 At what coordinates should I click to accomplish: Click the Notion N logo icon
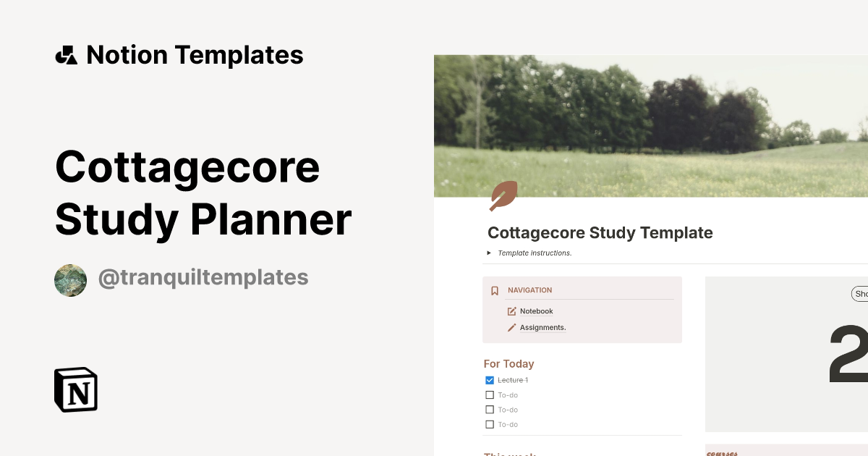(75, 389)
